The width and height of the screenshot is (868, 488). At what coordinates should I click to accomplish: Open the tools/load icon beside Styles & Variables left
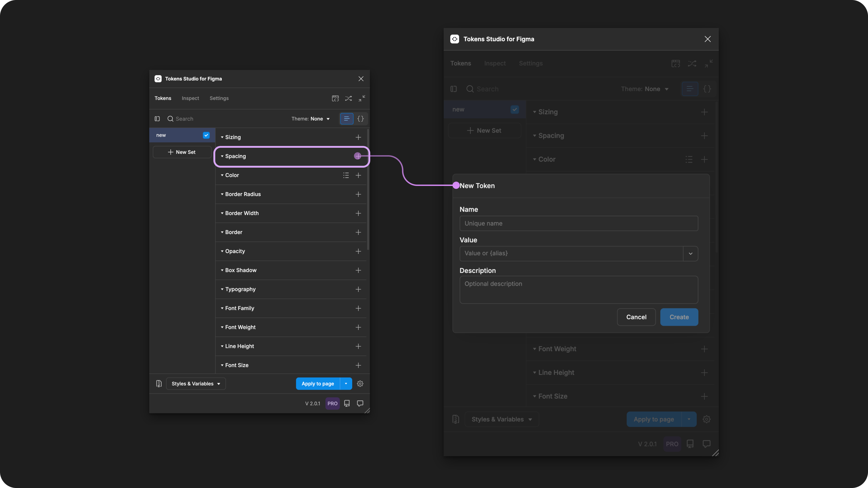pyautogui.click(x=159, y=384)
